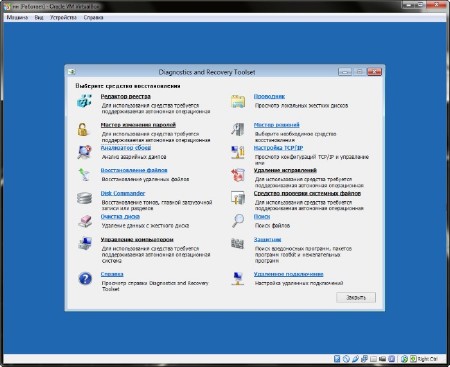Image resolution: width=450 pixels, height=367 pixels.
Task: Launch the Мастер решений link
Action: (277, 125)
